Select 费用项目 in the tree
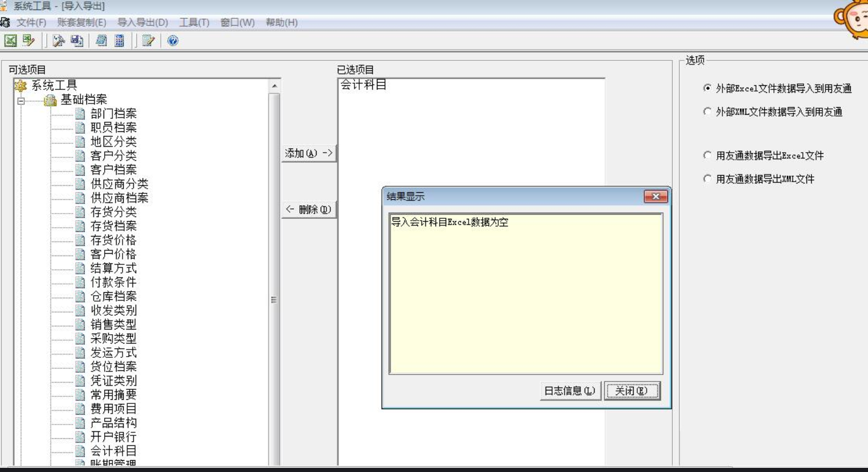Viewport: 868px width, 472px height. 114,409
